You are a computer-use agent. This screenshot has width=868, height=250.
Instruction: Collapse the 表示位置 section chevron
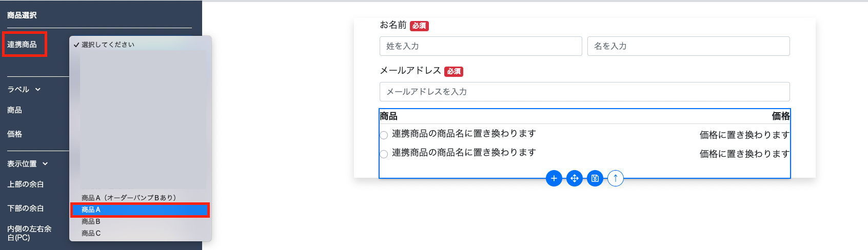45,164
